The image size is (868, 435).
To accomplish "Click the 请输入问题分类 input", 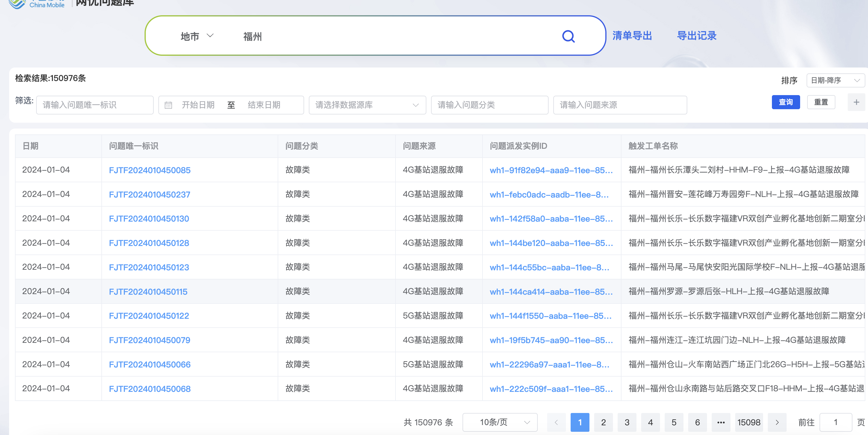I will coord(490,105).
